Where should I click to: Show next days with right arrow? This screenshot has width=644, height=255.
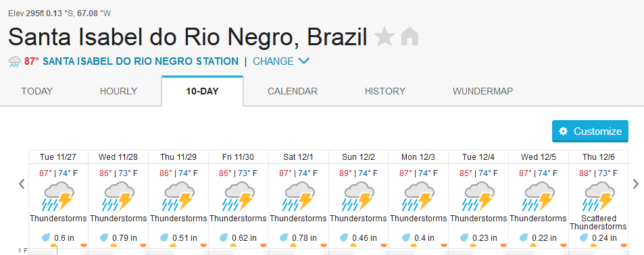pyautogui.click(x=636, y=183)
